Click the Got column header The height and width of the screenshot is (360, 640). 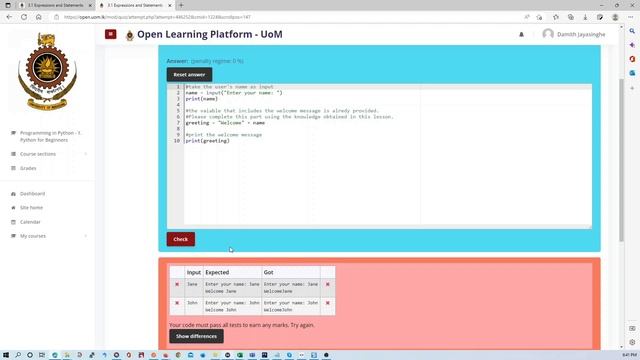[x=269, y=272]
